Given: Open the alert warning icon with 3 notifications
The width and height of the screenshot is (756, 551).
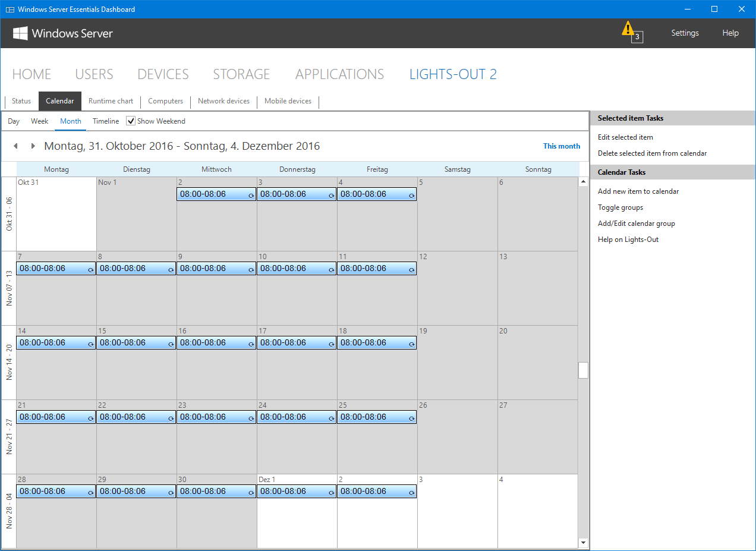Looking at the screenshot, I should point(632,32).
